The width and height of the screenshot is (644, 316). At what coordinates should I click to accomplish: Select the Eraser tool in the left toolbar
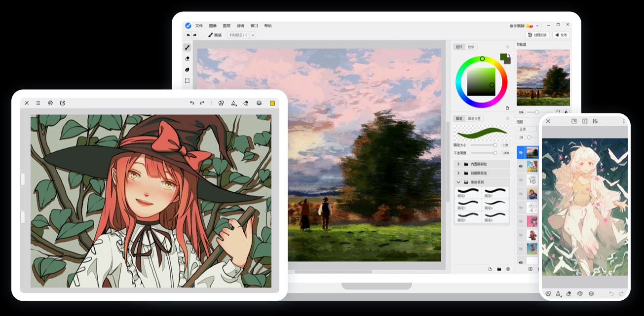(187, 59)
